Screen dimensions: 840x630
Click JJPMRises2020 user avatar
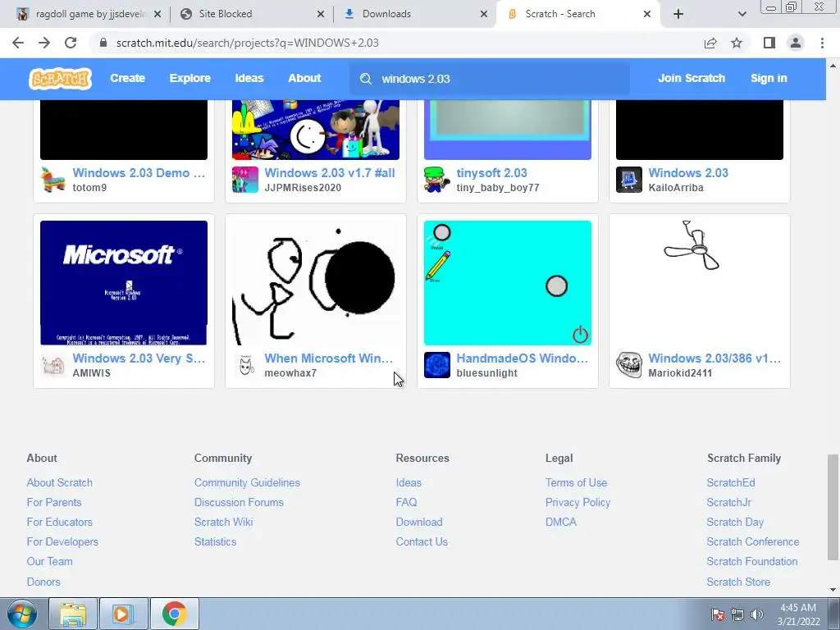244,180
